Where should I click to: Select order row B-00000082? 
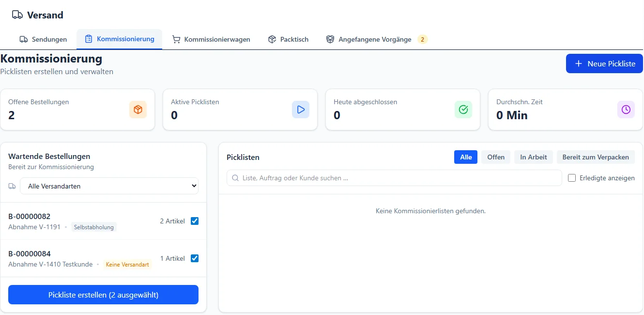click(x=103, y=221)
